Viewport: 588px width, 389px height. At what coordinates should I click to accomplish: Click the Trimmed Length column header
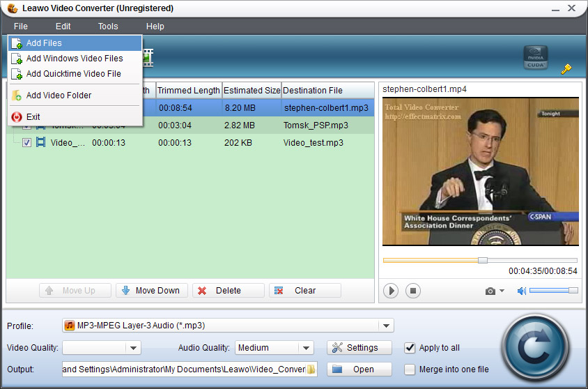click(x=189, y=91)
